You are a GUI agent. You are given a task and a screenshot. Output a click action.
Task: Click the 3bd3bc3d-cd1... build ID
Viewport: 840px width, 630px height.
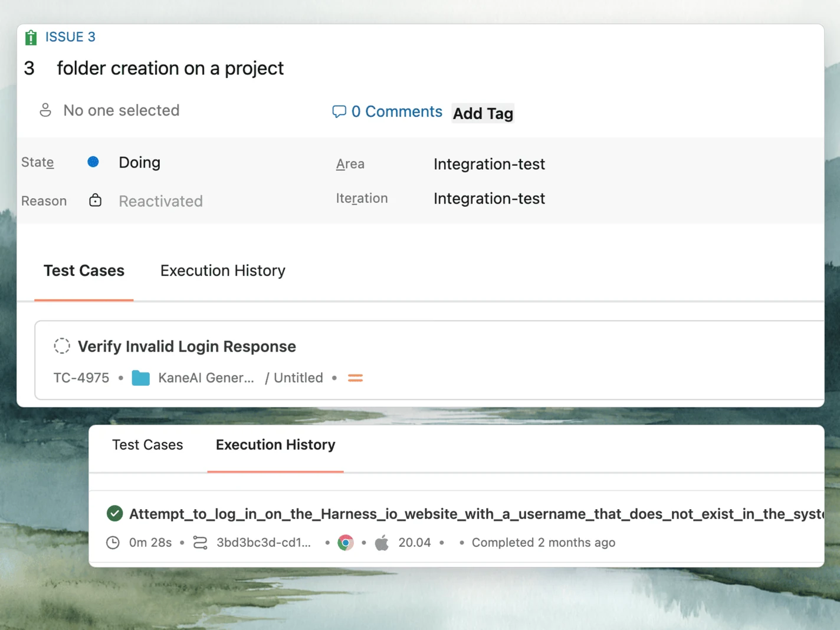tap(264, 543)
